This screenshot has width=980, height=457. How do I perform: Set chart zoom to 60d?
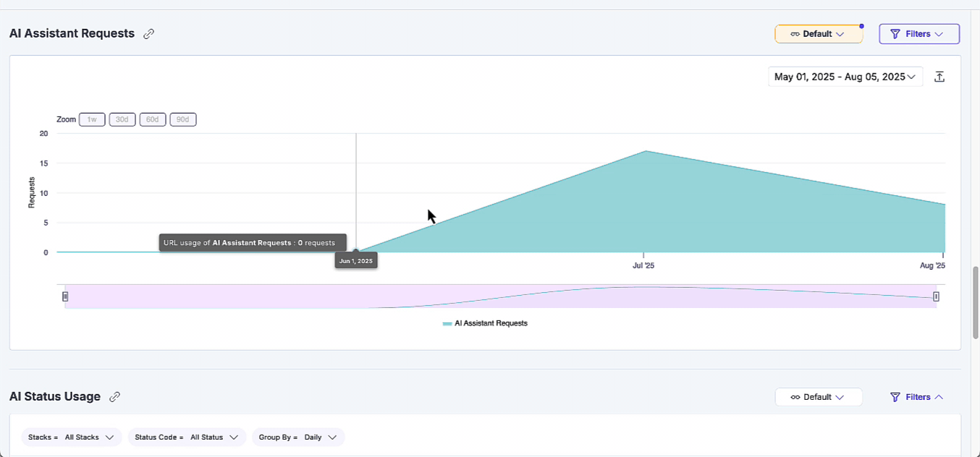click(153, 119)
